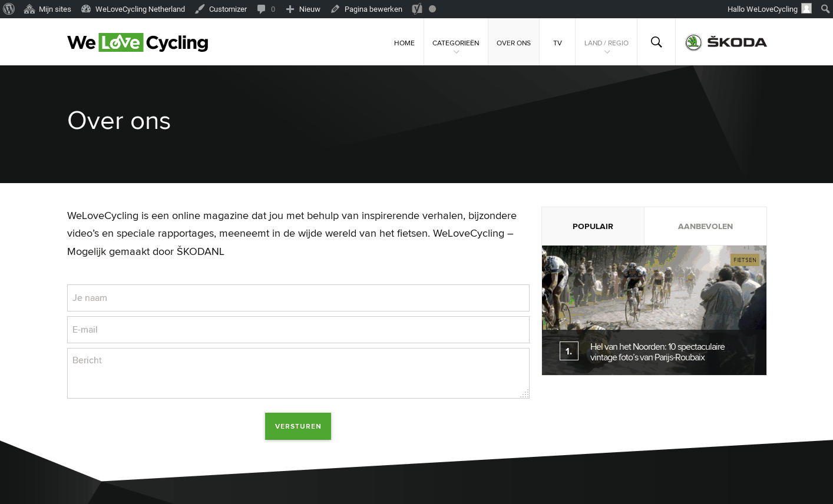Click the We Love Cycling logo
This screenshot has height=504, width=833.
coord(137,42)
